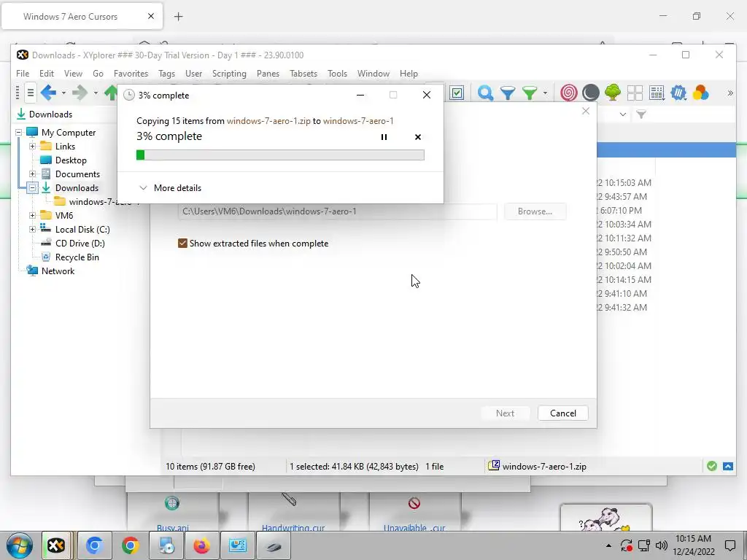Open the Favorites menu

point(131,74)
